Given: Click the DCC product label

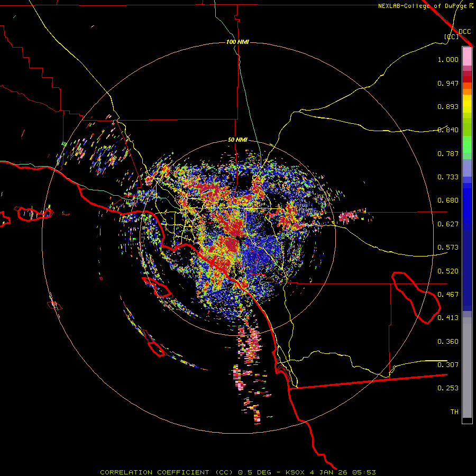Looking at the screenshot, I should coord(465,32).
